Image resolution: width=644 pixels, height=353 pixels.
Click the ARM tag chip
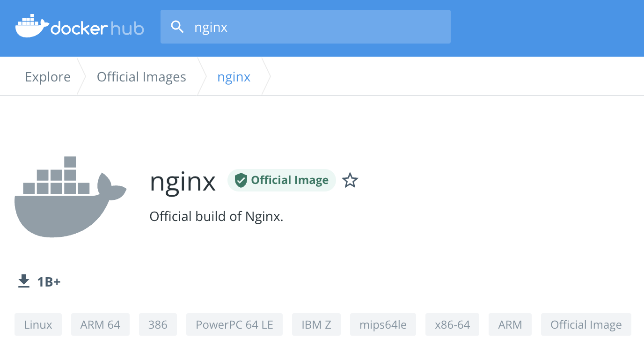click(x=510, y=324)
